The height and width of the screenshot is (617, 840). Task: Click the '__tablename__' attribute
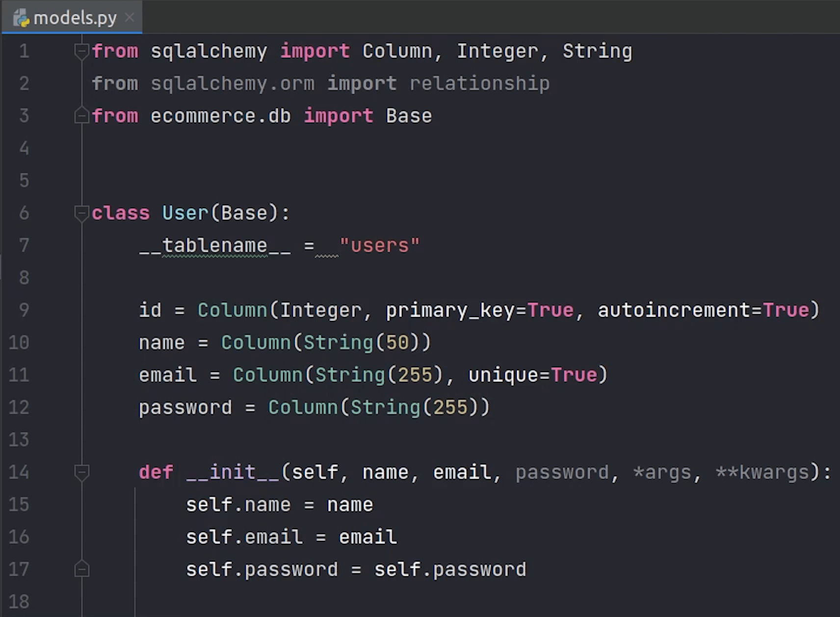[x=215, y=245]
